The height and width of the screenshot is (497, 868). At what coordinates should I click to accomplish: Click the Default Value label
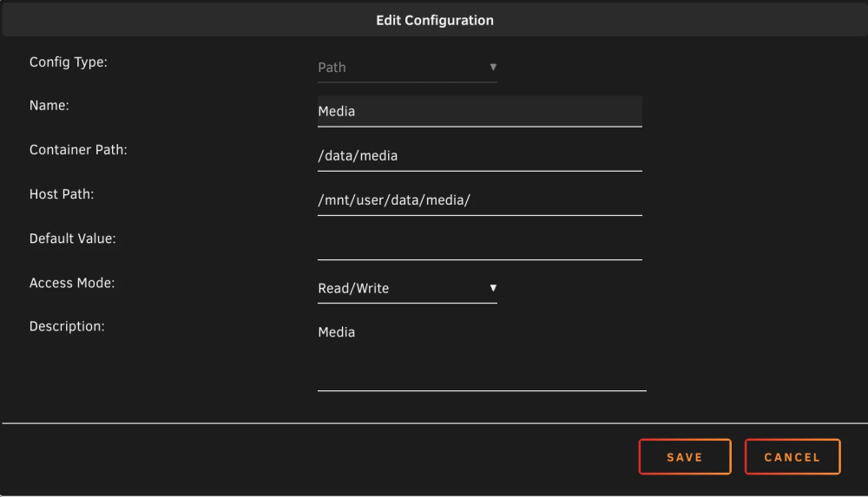pyautogui.click(x=73, y=238)
